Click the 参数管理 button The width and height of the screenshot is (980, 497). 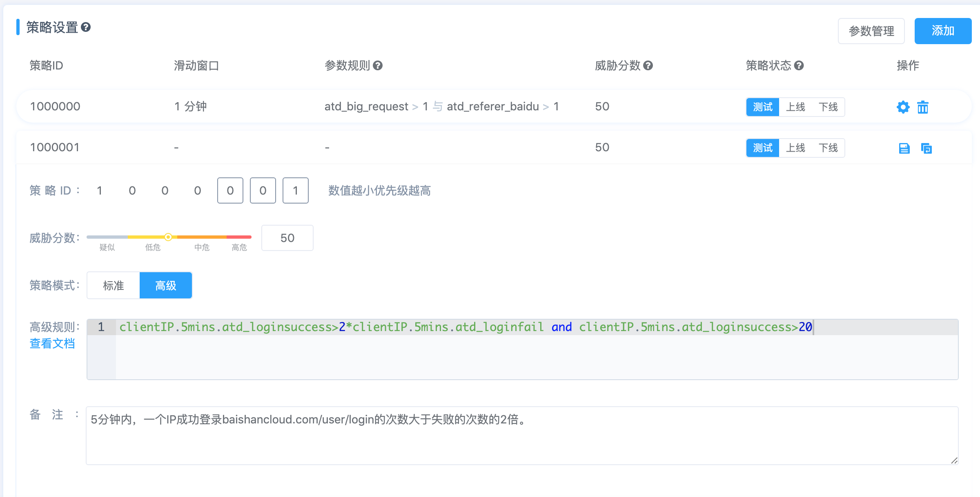(871, 31)
